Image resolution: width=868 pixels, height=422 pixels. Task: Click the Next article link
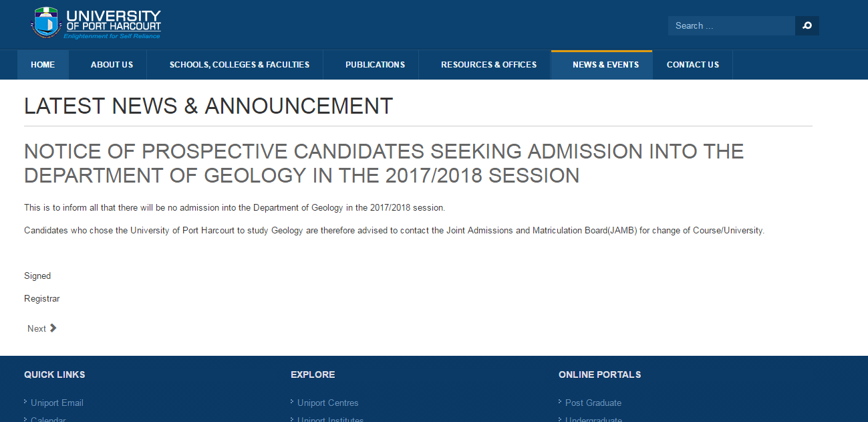(x=41, y=328)
